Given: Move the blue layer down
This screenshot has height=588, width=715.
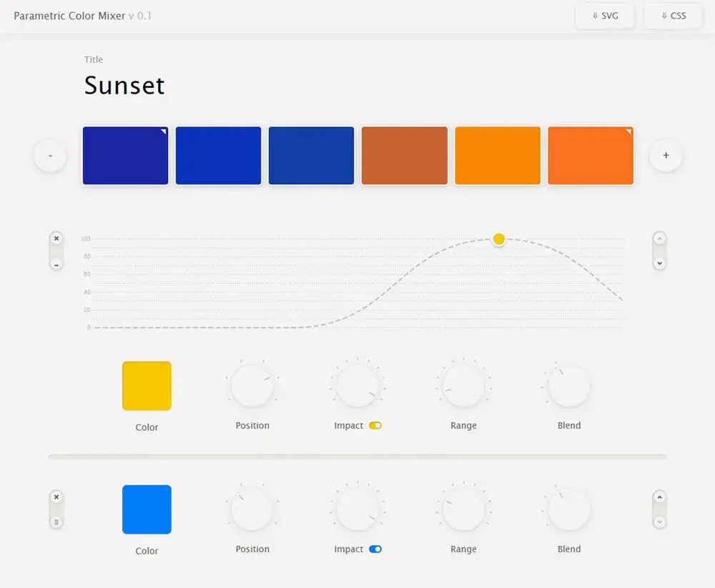Looking at the screenshot, I should coord(659,522).
